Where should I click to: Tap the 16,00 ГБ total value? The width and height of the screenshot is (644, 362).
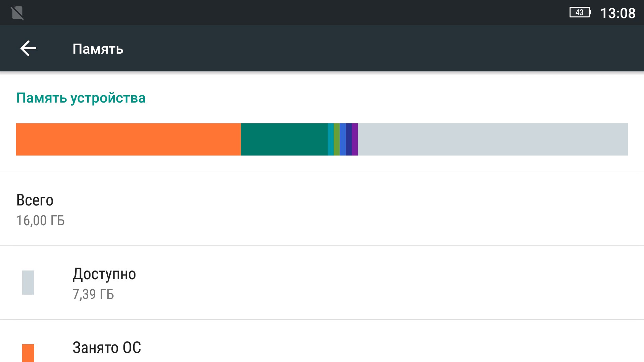[40, 221]
